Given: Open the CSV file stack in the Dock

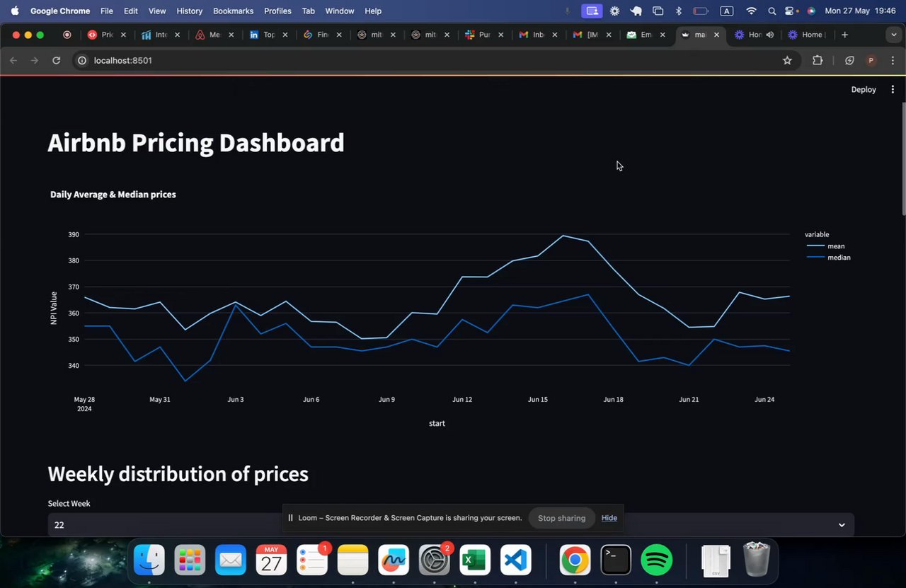Looking at the screenshot, I should 716,560.
